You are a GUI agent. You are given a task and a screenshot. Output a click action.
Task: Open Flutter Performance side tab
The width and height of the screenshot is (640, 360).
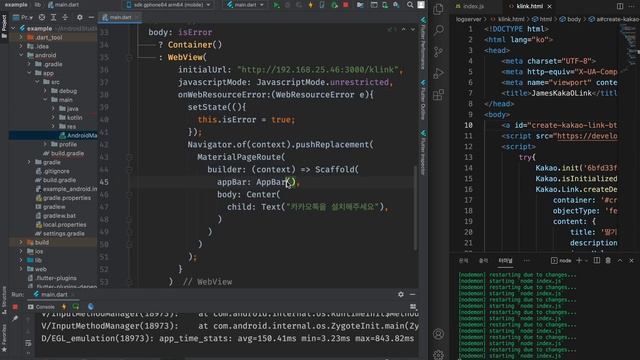(x=424, y=43)
